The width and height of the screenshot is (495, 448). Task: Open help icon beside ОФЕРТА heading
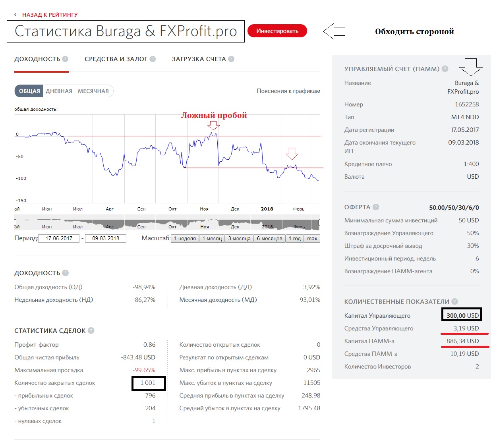376,207
